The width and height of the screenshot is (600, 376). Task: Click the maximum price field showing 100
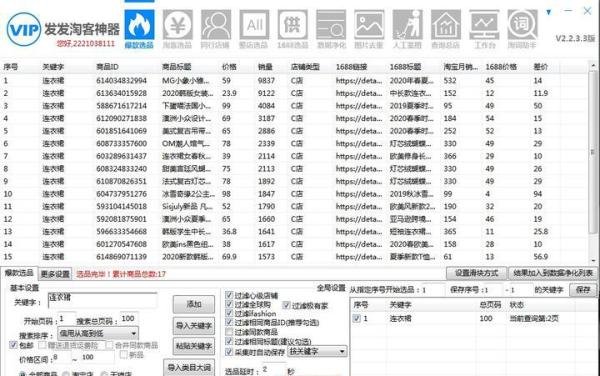pos(97,358)
